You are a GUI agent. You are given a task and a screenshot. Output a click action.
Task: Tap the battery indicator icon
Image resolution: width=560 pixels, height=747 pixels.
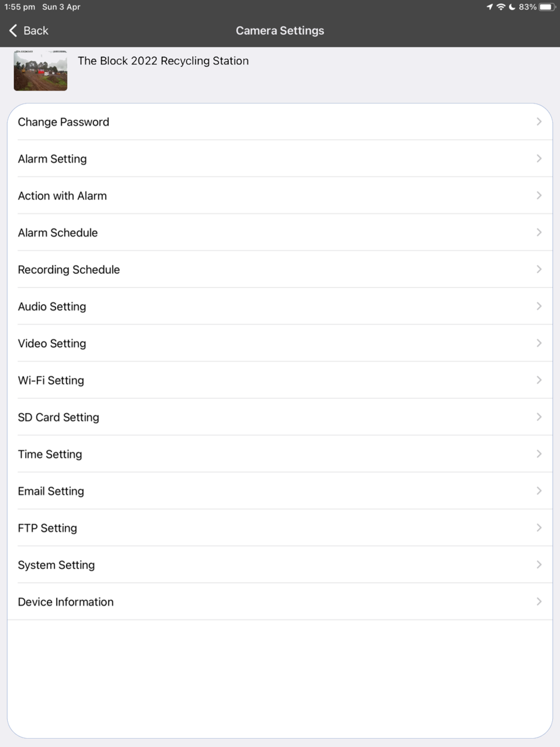point(547,7)
